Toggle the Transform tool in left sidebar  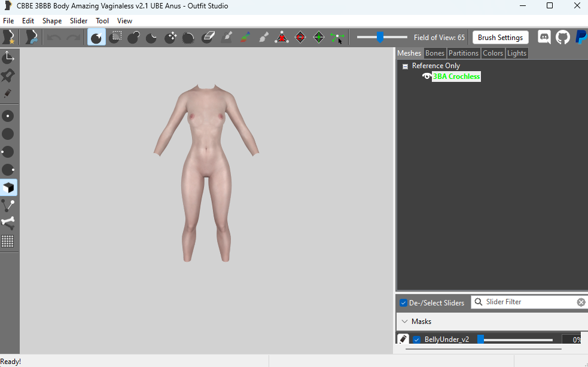pyautogui.click(x=8, y=57)
